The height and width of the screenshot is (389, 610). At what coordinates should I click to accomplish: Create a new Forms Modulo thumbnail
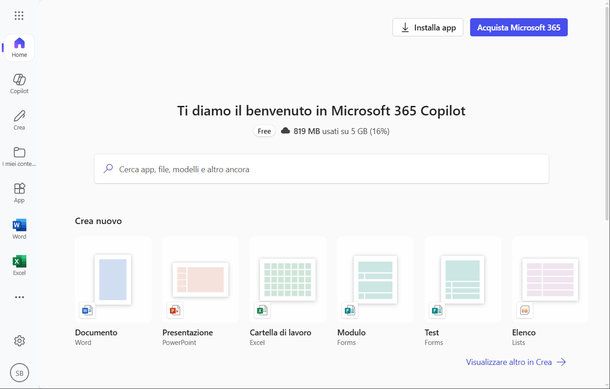375,279
